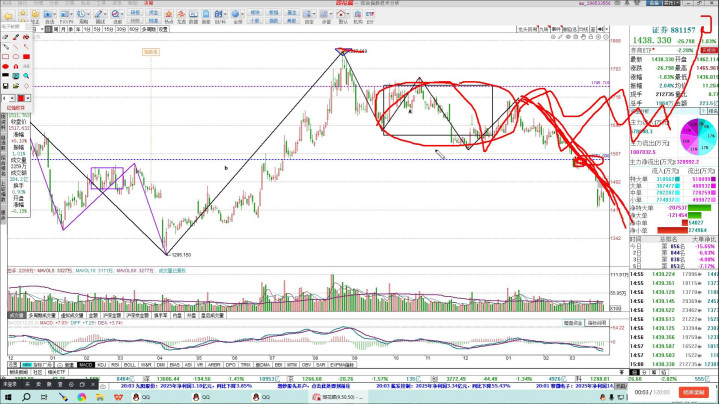Select the hollow rectangle drawing tool

click(5, 56)
